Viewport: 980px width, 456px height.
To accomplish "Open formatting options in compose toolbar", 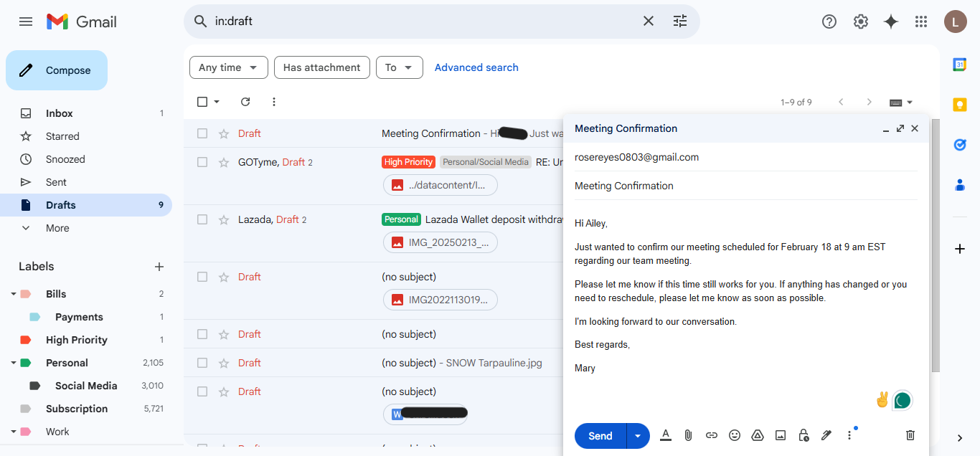I will point(666,435).
